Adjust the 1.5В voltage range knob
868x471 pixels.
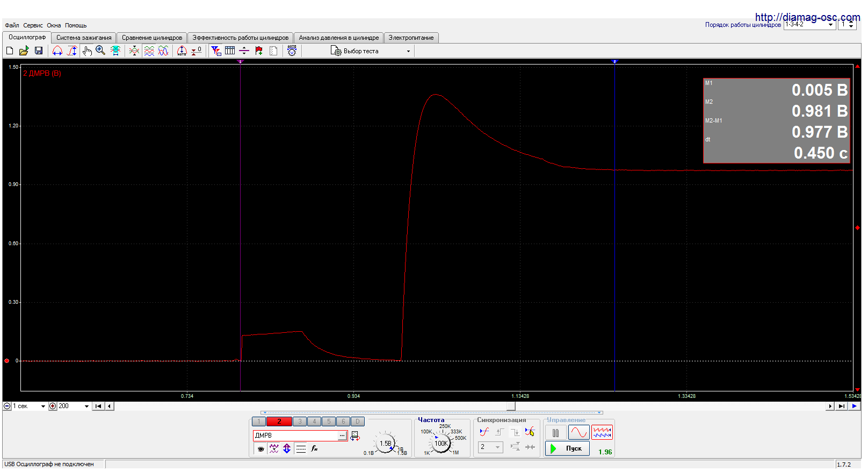pyautogui.click(x=385, y=444)
